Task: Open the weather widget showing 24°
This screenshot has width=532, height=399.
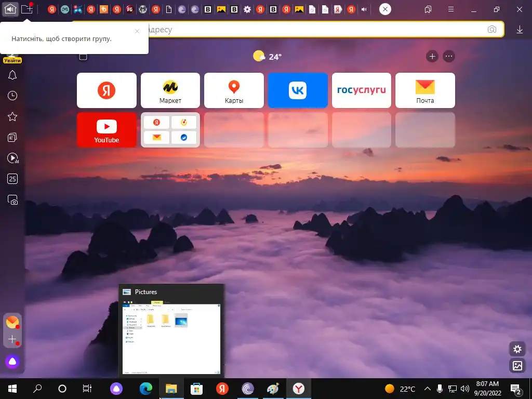Action: pos(268,56)
